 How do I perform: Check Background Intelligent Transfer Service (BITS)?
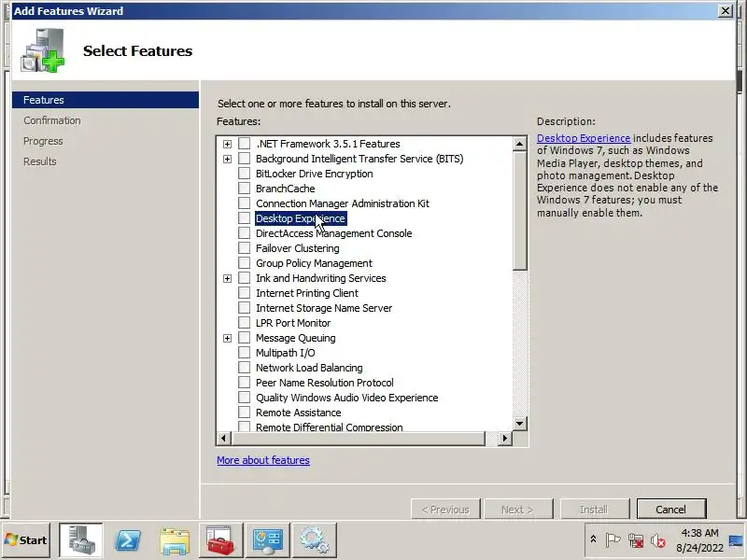point(244,158)
